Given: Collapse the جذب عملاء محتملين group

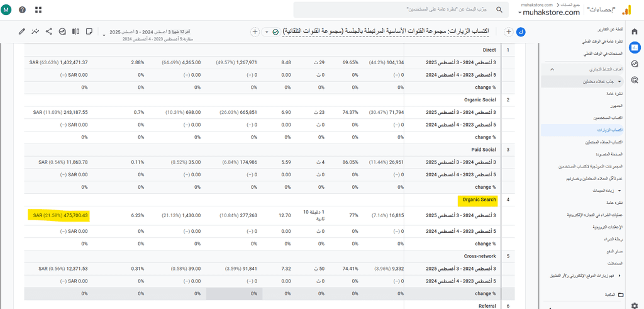Looking at the screenshot, I should [x=619, y=81].
